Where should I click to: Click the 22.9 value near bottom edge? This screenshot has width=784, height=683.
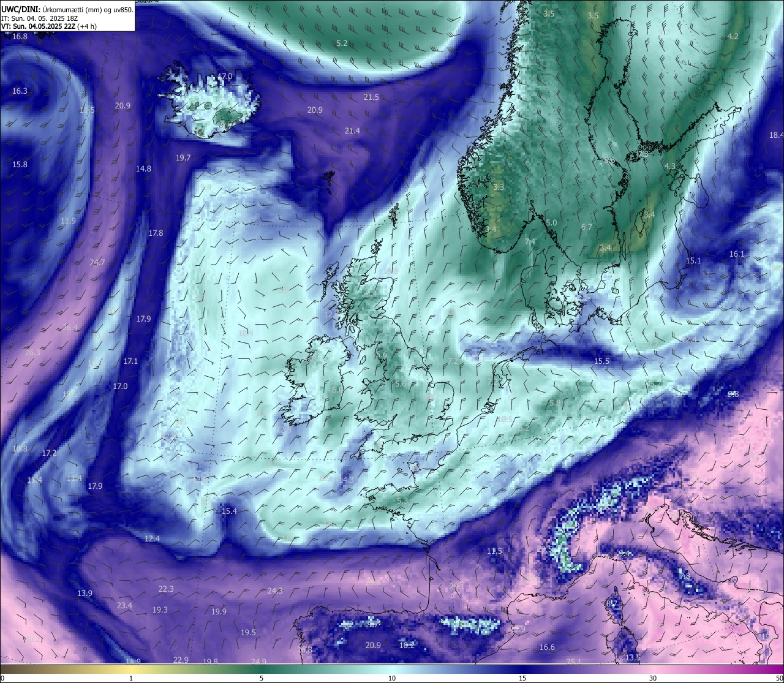point(181,660)
